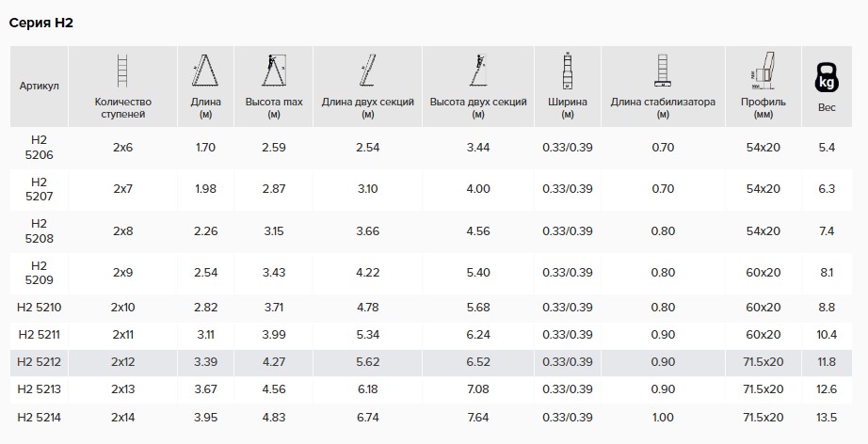Click the Длина (м) header label
This screenshot has height=444, width=868.
[x=205, y=108]
